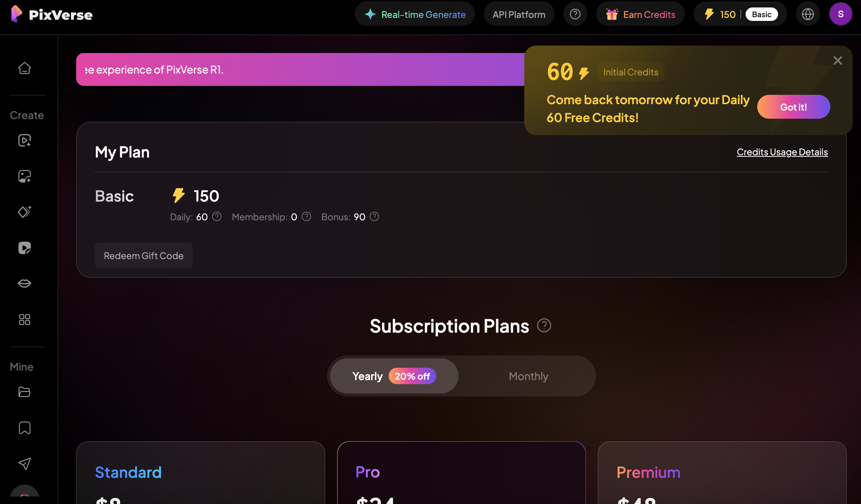Screen dimensions: 861x504
Task: Open the purple S profile avatar menu
Action: (x=840, y=14)
